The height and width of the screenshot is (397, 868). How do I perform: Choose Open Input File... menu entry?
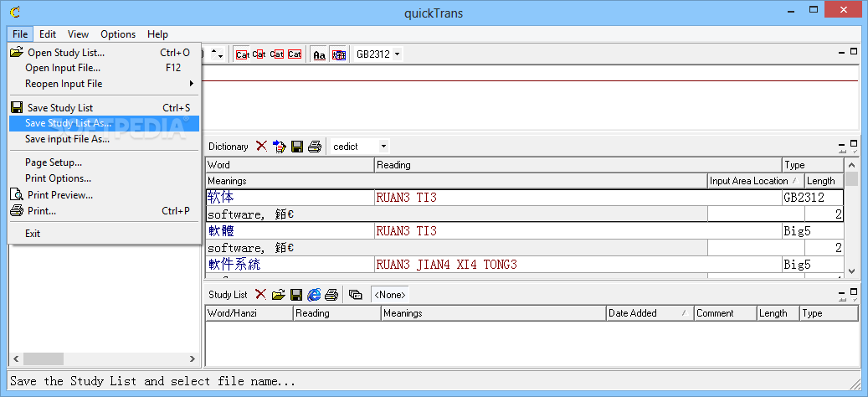[104, 68]
